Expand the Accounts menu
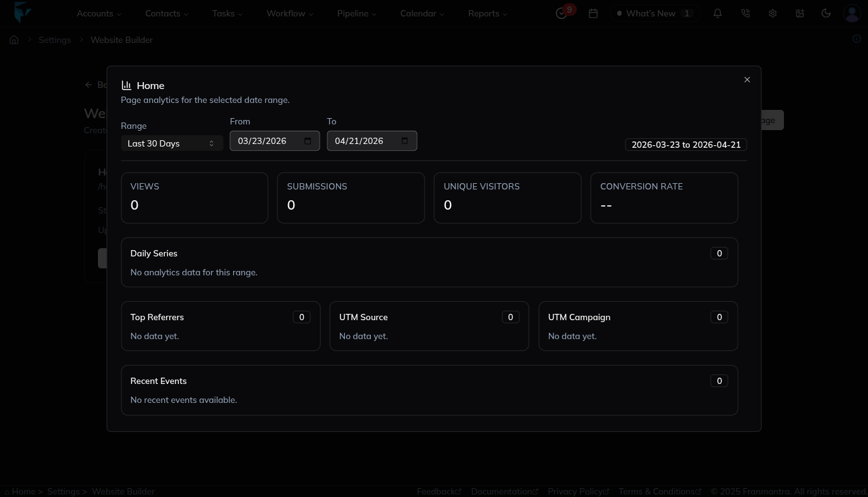 coord(99,13)
